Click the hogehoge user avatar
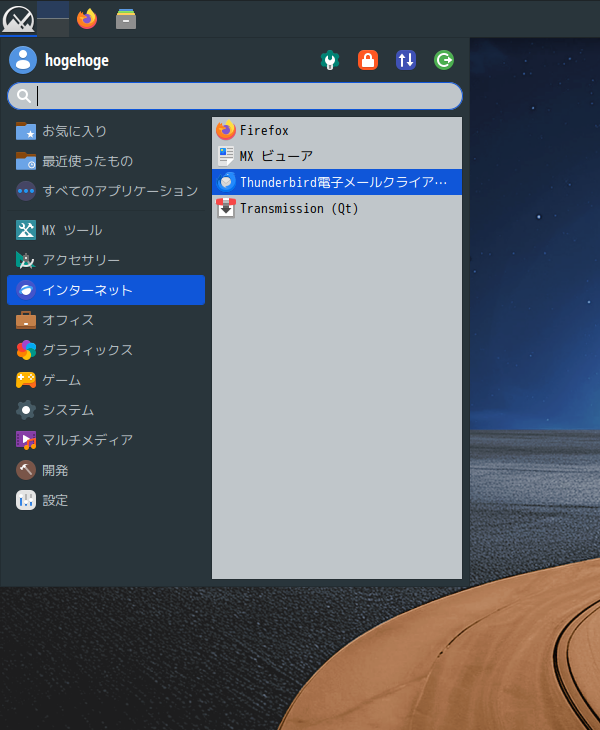The image size is (600, 730). 23,60
